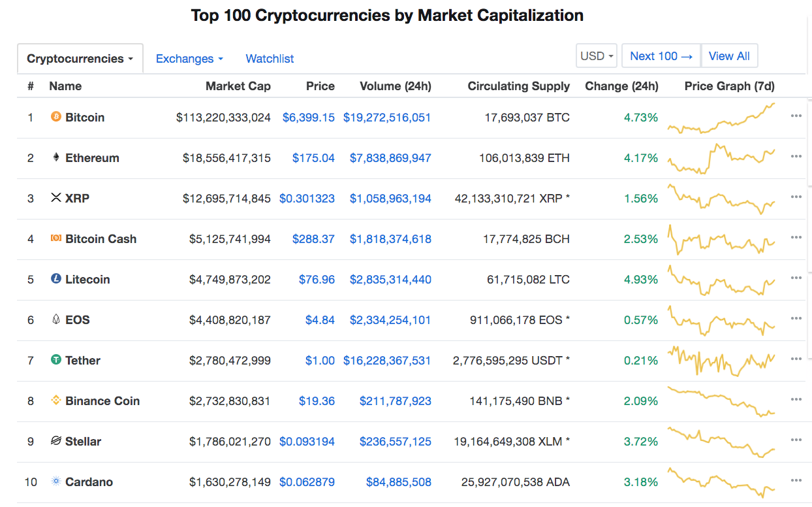Viewport: 812px width, 507px height.
Task: Click the Stellar logo icon
Action: pos(56,441)
